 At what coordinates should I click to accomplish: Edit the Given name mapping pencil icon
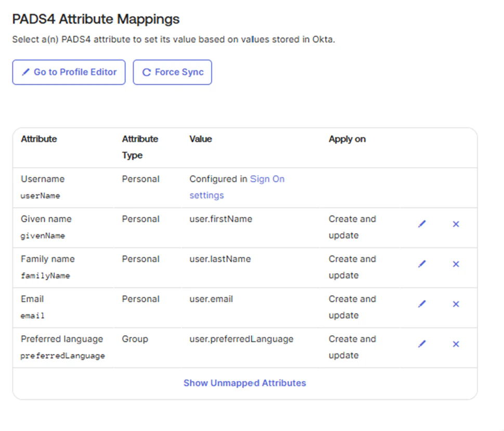click(422, 224)
